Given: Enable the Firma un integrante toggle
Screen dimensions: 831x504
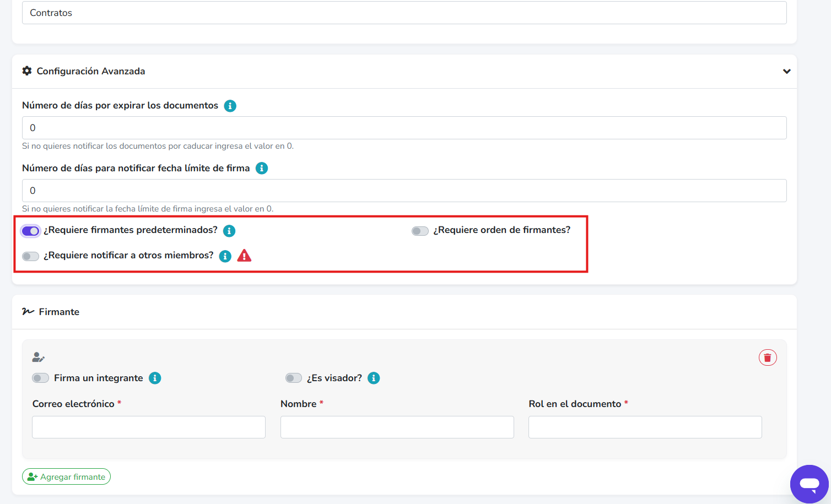Looking at the screenshot, I should 40,378.
